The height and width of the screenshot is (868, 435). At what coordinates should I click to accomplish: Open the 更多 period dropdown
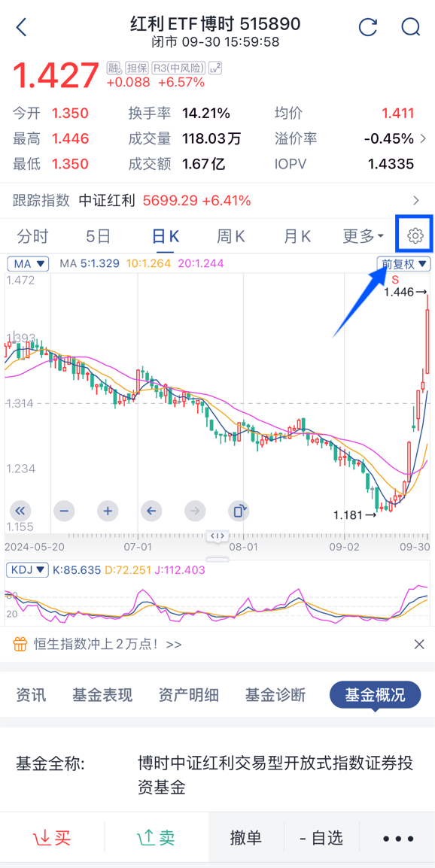point(364,237)
